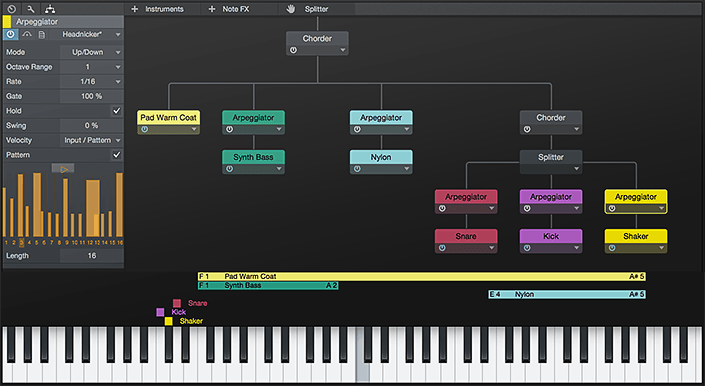Click the plus icon beside Note FX
Screen dimensions: 705x386
[x=212, y=9]
